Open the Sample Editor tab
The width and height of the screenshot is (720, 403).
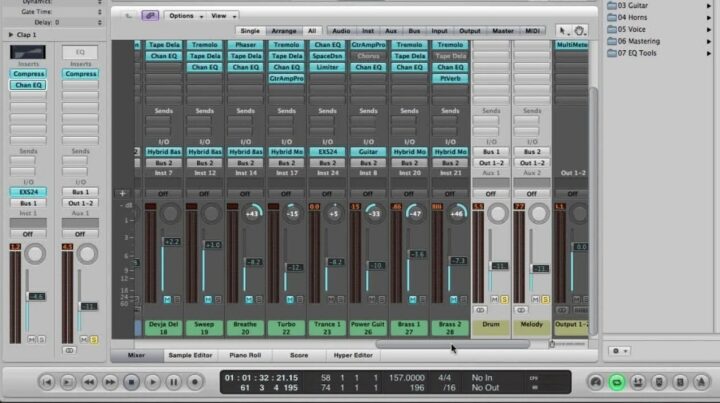click(x=188, y=355)
